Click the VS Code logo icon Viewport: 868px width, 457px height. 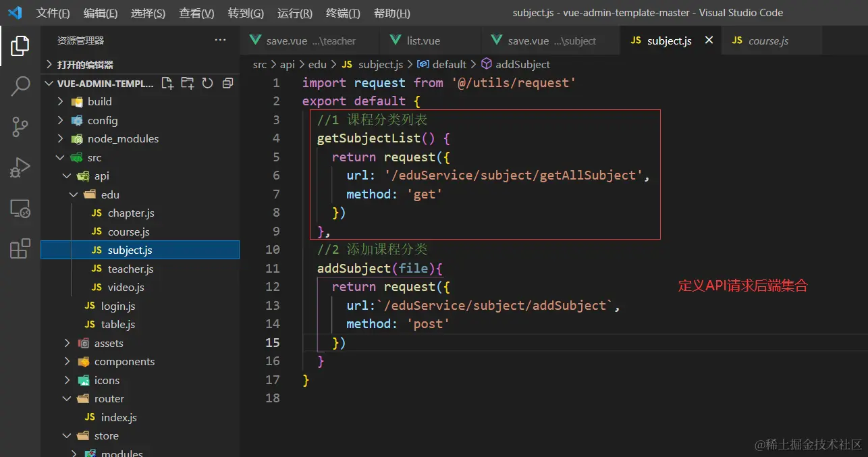click(x=15, y=13)
